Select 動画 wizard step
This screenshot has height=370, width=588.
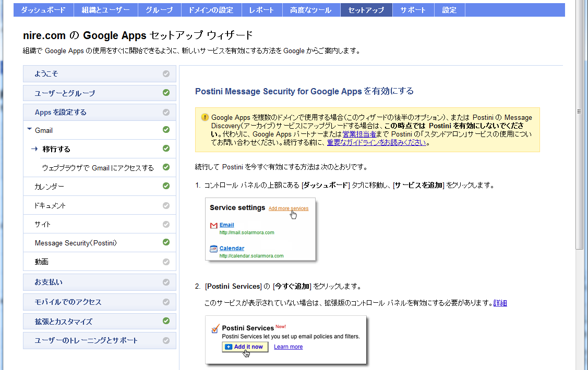coord(99,262)
